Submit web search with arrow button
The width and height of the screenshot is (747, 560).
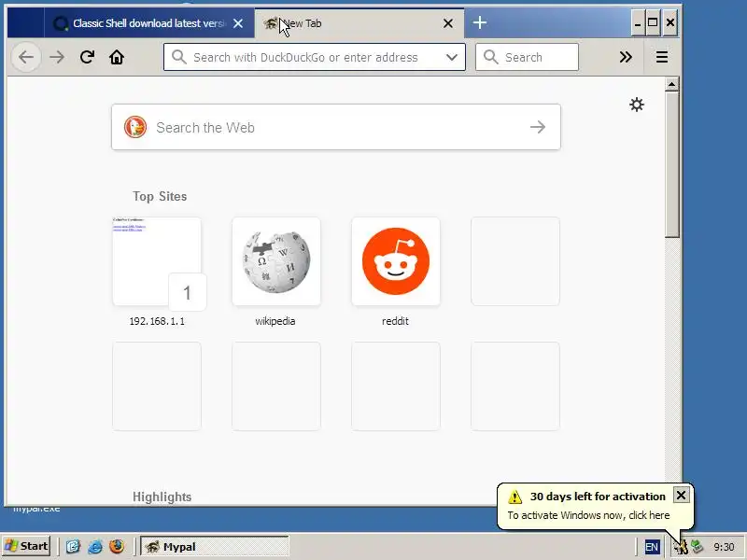538,127
